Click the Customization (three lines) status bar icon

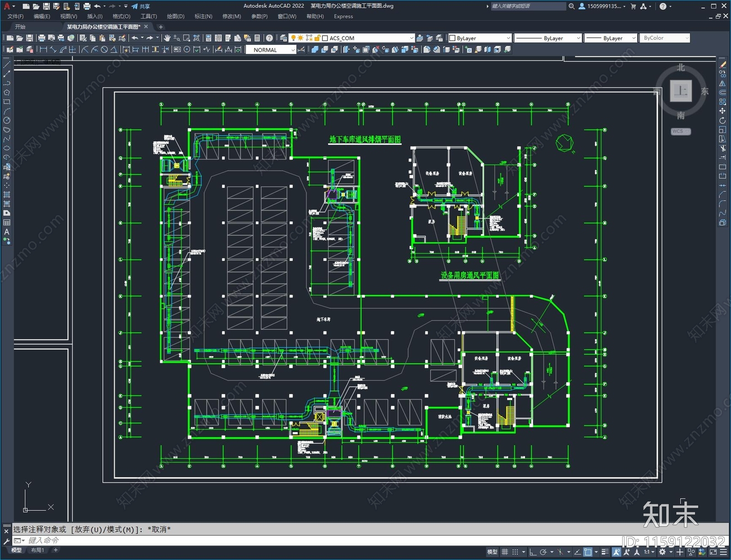[723, 552]
